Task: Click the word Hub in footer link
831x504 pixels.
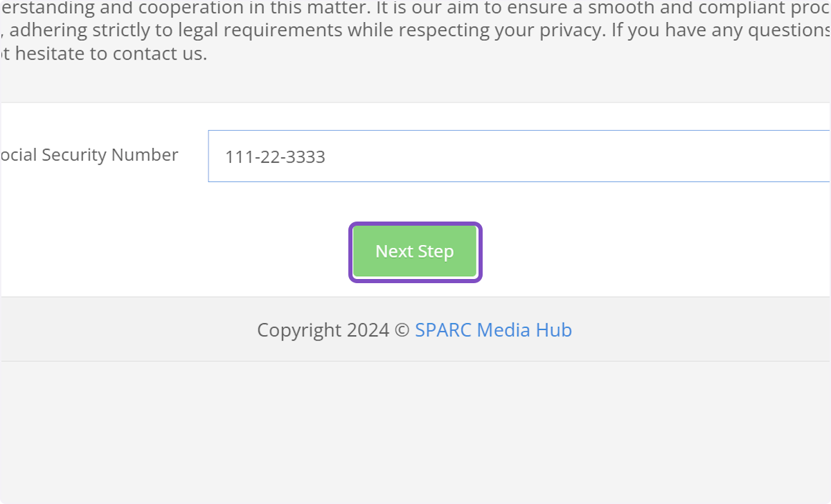Action: click(554, 330)
